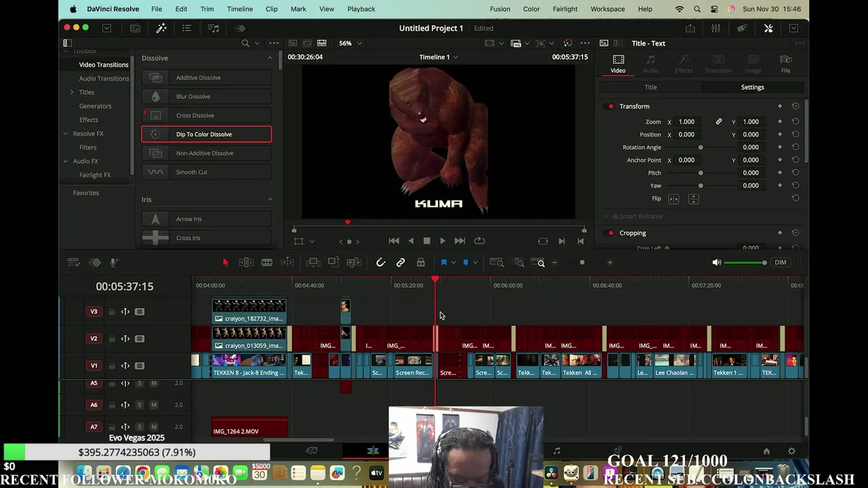The width and height of the screenshot is (868, 488).
Task: Select Blur Dissolve transition
Action: point(206,96)
